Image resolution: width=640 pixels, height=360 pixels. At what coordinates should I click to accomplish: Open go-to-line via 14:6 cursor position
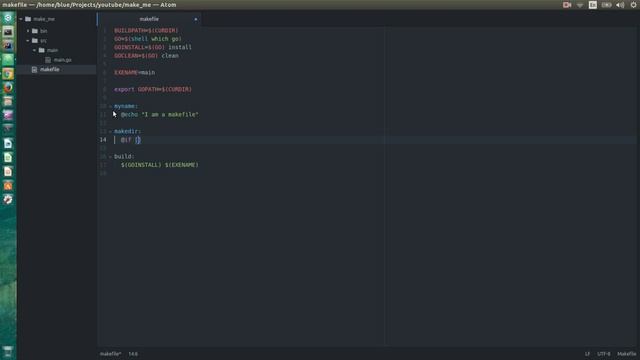pyautogui.click(x=133, y=354)
